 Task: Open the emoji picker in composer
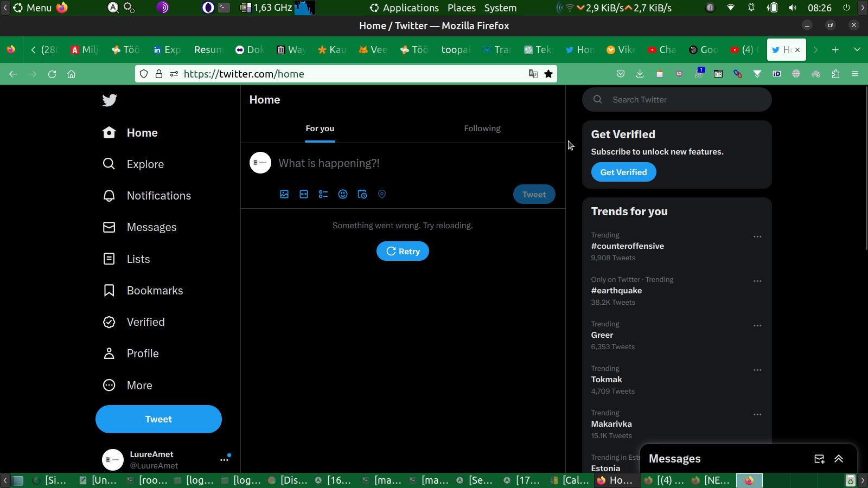343,194
